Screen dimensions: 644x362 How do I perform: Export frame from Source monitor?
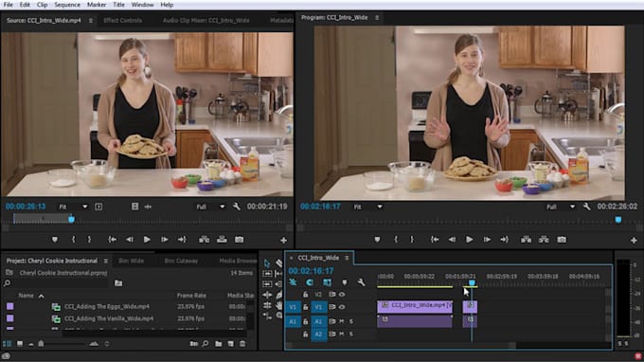pyautogui.click(x=239, y=239)
